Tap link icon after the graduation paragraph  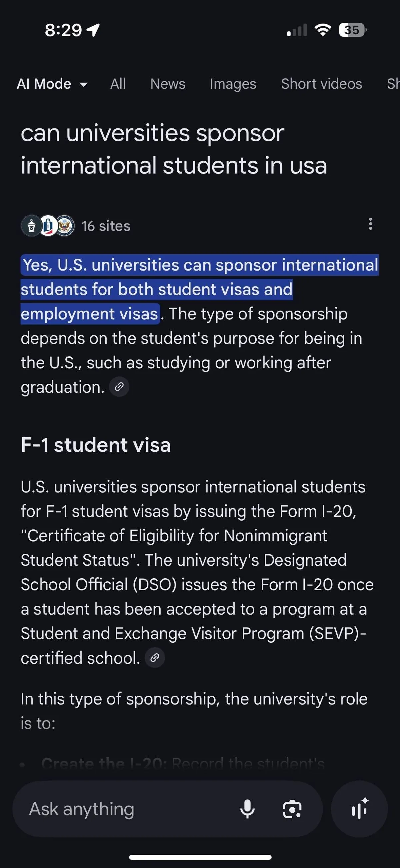(x=119, y=387)
